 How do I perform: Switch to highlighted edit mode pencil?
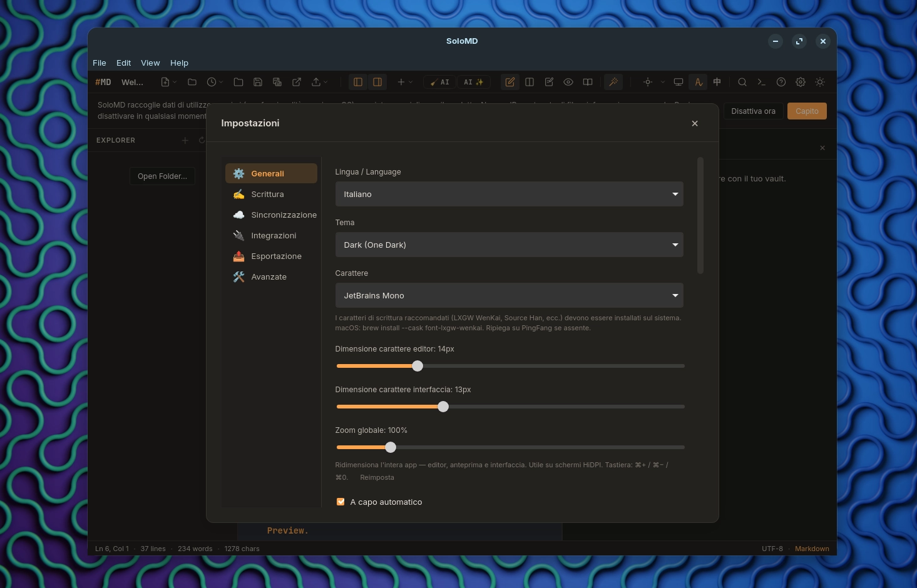point(510,82)
